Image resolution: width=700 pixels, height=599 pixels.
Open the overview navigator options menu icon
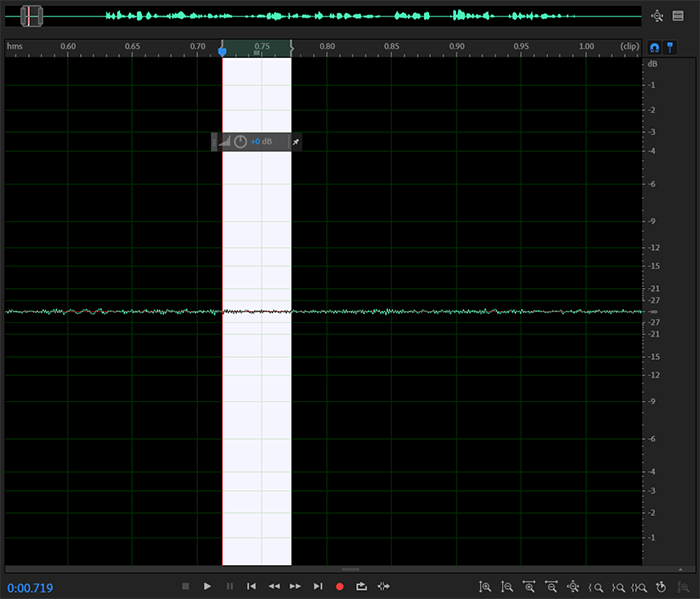(x=677, y=16)
